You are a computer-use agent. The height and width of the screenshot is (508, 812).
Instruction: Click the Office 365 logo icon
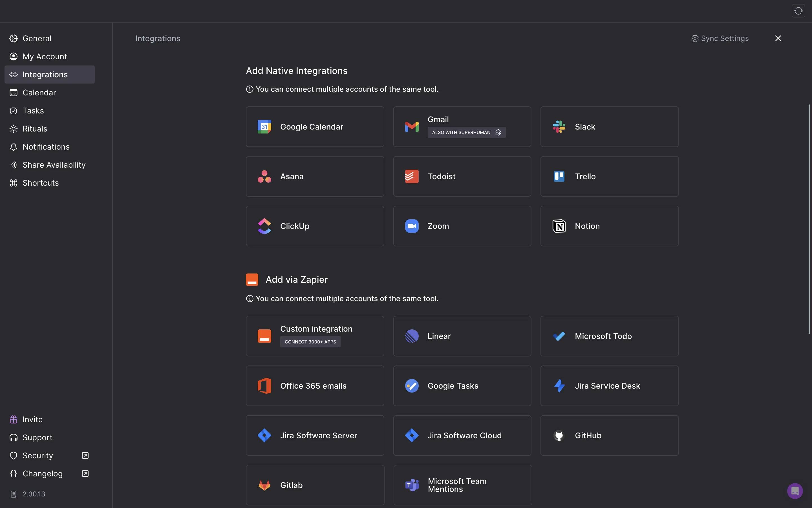(x=264, y=386)
